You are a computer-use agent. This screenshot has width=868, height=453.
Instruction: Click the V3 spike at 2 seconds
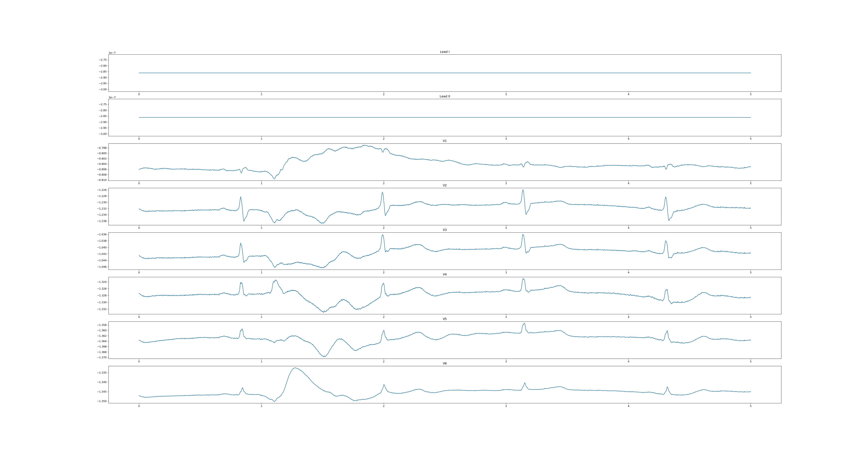pyautogui.click(x=382, y=235)
